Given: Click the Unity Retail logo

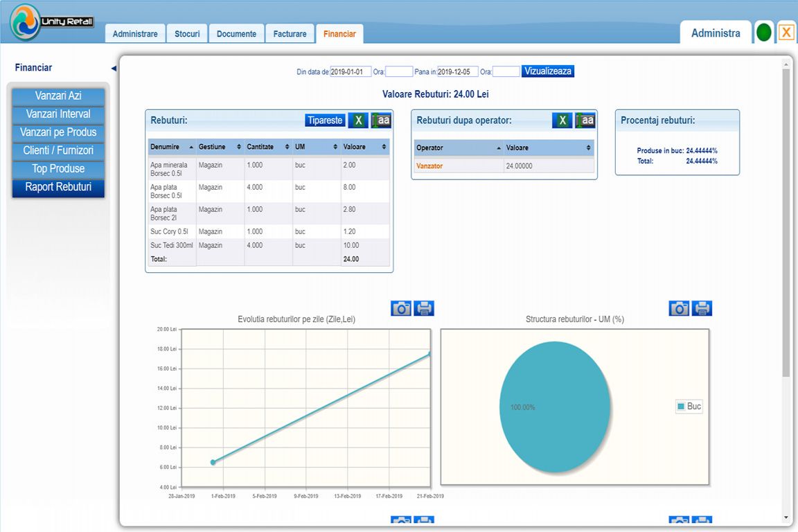Looking at the screenshot, I should 52,22.
